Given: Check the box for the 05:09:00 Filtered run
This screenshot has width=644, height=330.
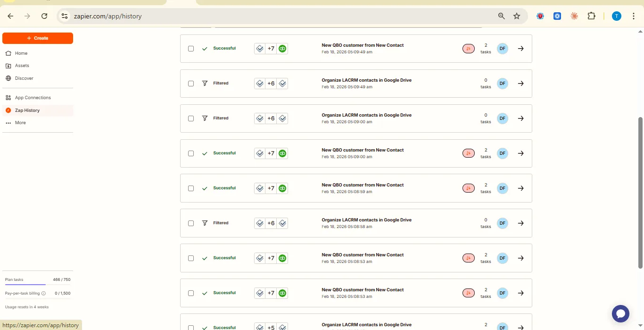Looking at the screenshot, I should 191,118.
